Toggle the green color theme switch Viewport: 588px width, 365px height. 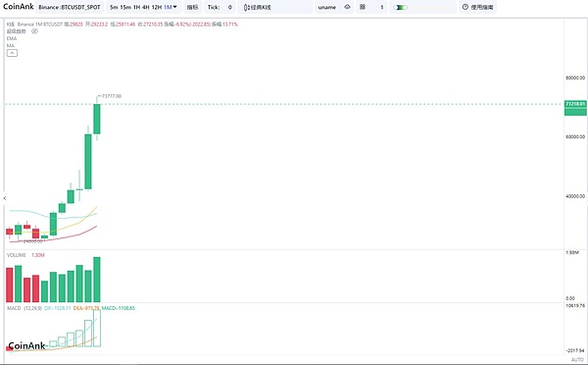tap(400, 7)
